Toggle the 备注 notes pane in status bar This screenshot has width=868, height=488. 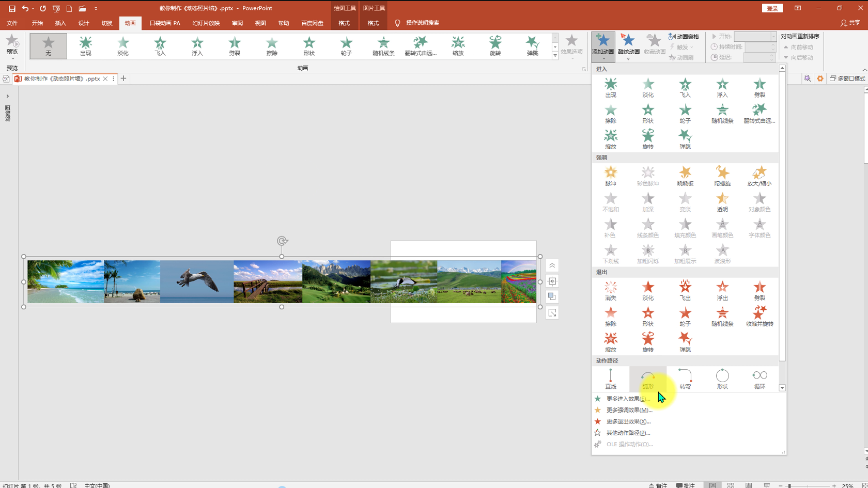click(x=658, y=485)
